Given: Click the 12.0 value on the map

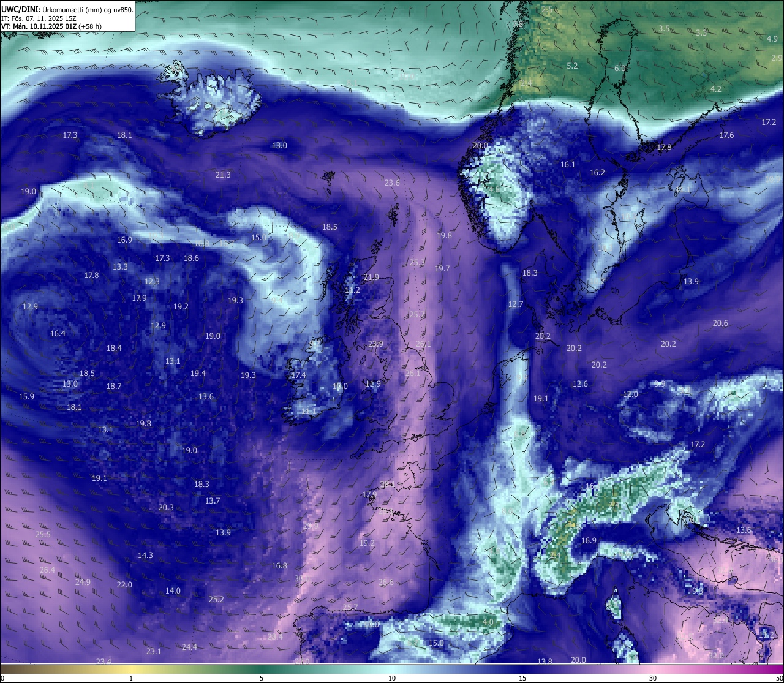Looking at the screenshot, I should [x=630, y=394].
